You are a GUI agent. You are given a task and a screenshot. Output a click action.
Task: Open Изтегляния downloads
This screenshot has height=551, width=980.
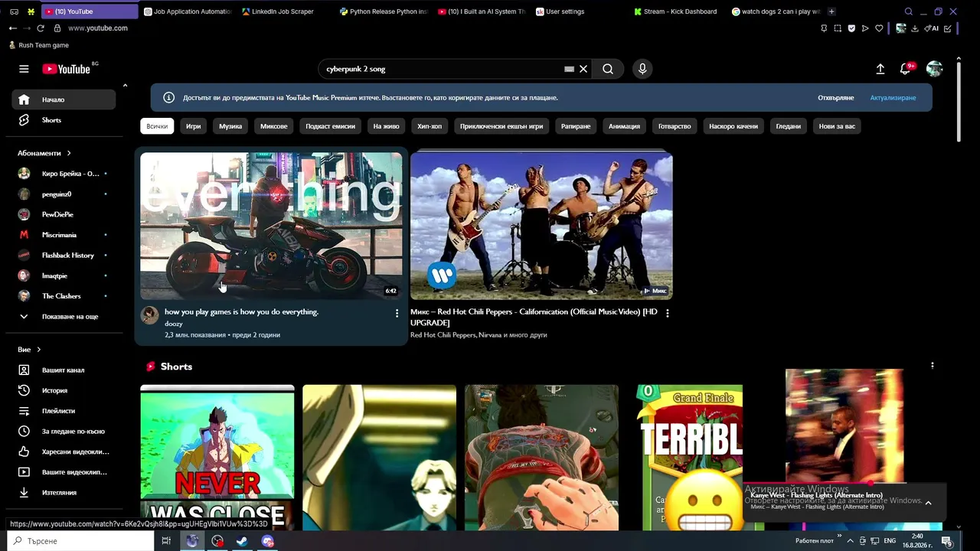click(64, 493)
